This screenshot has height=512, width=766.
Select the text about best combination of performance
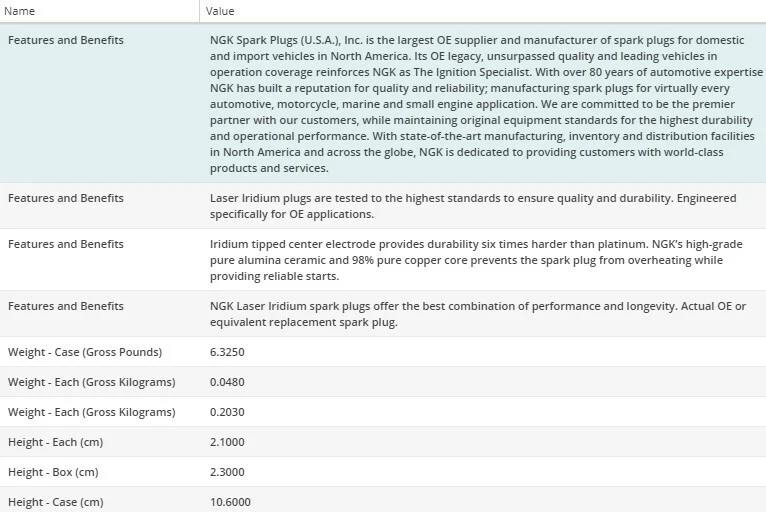tap(478, 314)
